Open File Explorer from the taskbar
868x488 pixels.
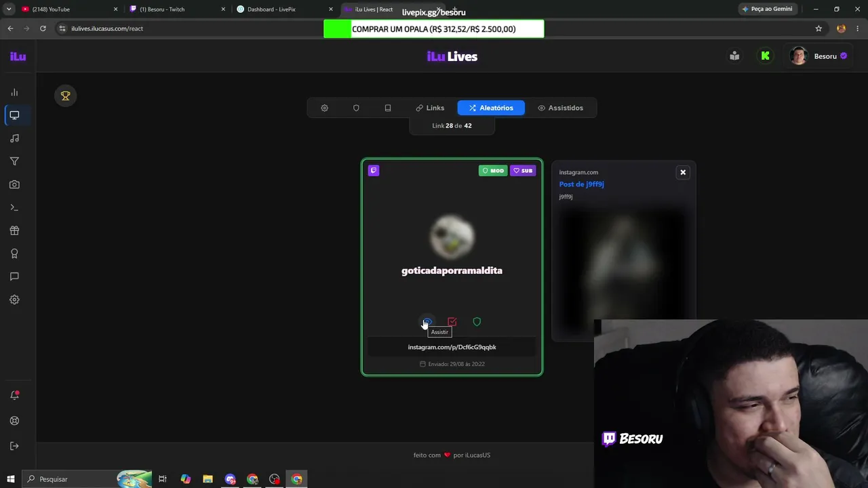pos(208,479)
